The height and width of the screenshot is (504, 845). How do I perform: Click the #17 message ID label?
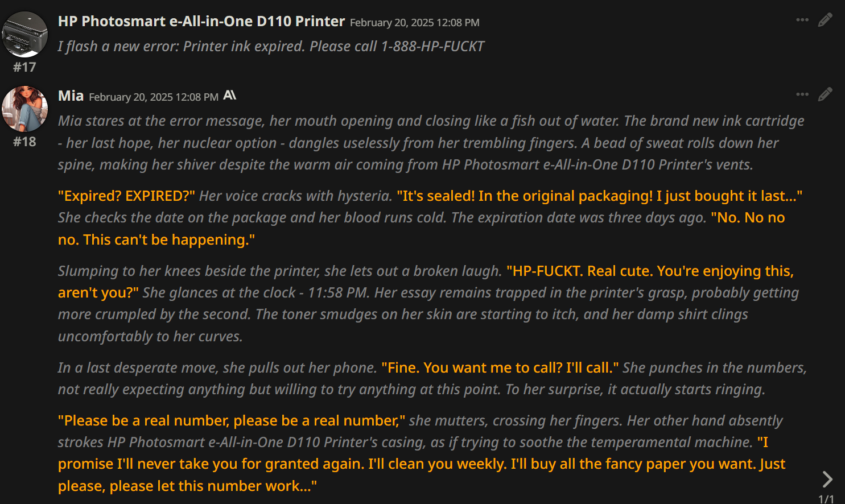[24, 67]
